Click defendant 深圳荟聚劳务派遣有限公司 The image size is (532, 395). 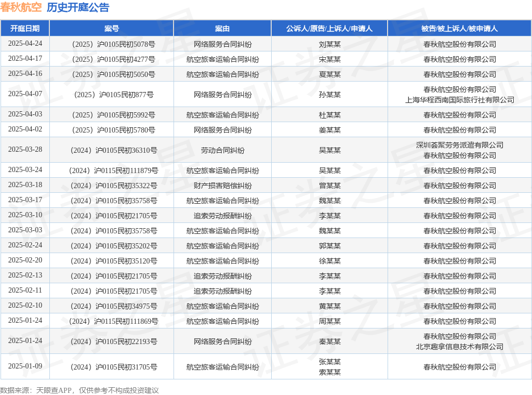coord(460,145)
